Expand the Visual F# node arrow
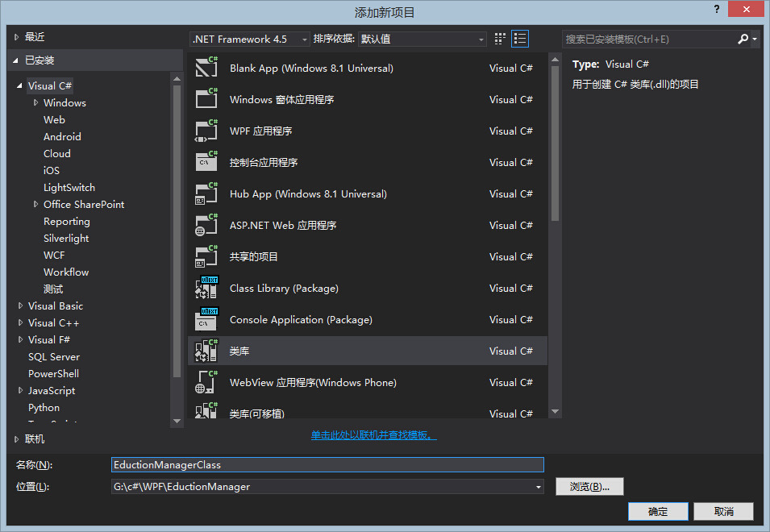 pos(20,339)
